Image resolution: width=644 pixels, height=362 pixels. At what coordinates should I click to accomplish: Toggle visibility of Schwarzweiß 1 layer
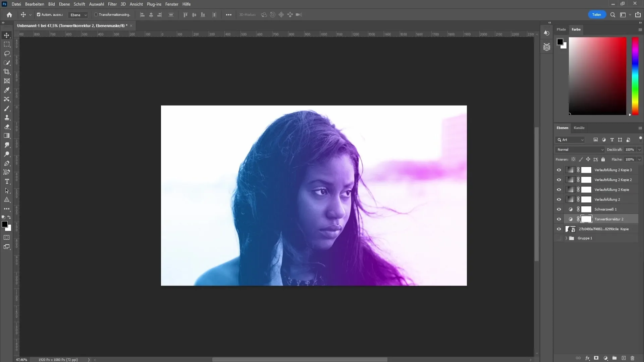pos(559,209)
